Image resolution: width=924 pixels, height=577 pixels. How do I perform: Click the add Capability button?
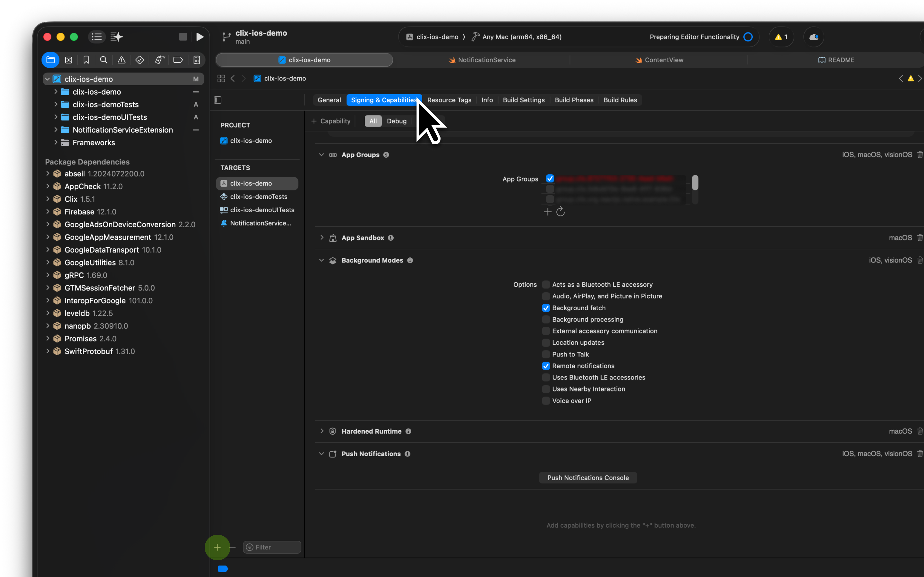coord(331,121)
